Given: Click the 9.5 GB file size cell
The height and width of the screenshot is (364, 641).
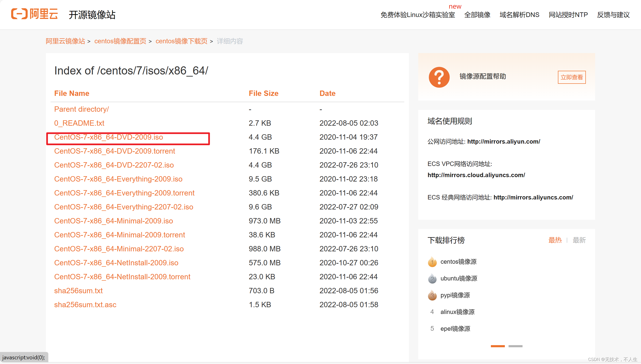Looking at the screenshot, I should tap(260, 179).
